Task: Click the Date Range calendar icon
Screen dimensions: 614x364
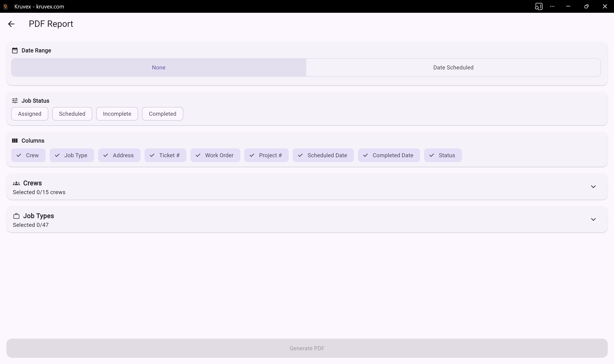Action: (15, 50)
